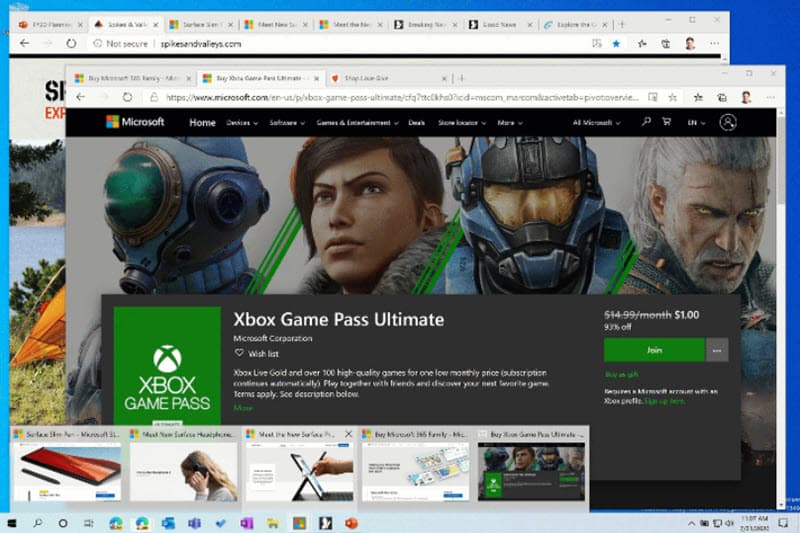This screenshot has width=800, height=533.
Task: Open Collections in the front Edge window
Action: point(722,97)
